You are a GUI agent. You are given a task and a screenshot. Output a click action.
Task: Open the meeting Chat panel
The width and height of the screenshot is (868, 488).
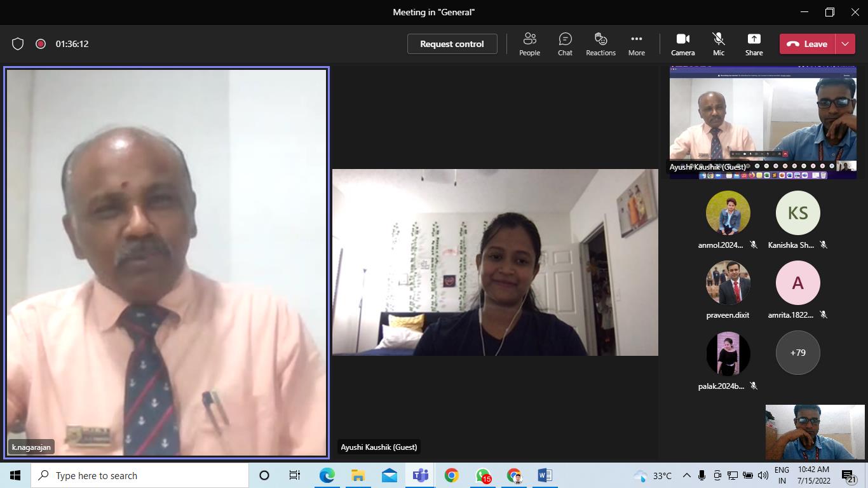565,44
